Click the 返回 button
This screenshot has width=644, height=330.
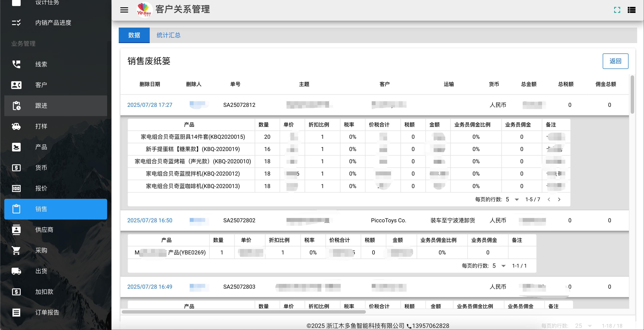615,61
